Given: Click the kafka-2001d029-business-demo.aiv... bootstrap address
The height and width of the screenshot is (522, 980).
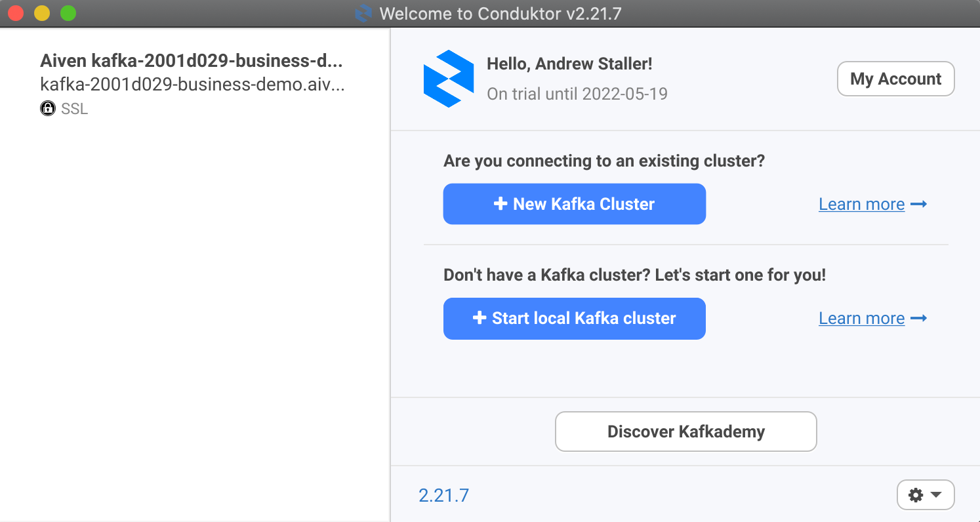Looking at the screenshot, I should pyautogui.click(x=192, y=85).
